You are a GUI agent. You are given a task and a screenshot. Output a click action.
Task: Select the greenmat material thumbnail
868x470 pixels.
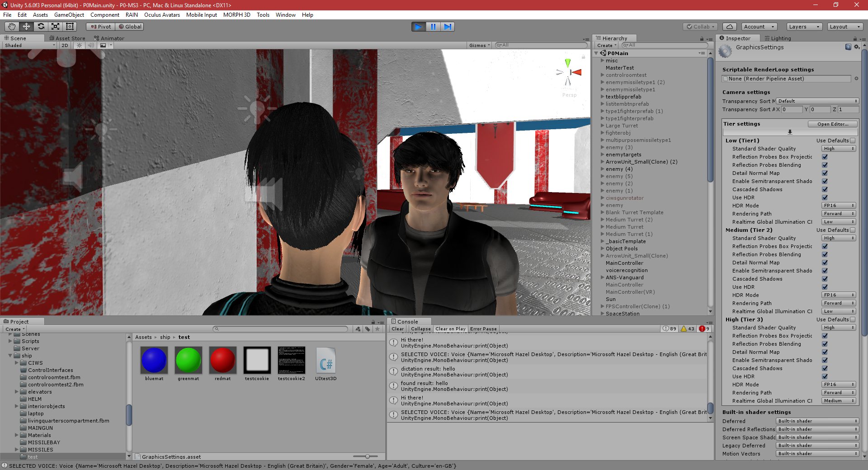(x=189, y=360)
